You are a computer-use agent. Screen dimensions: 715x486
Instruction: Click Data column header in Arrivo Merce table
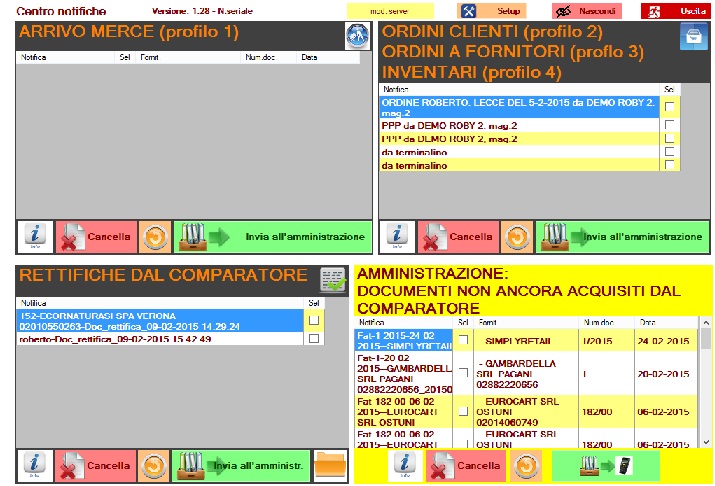coord(328,57)
